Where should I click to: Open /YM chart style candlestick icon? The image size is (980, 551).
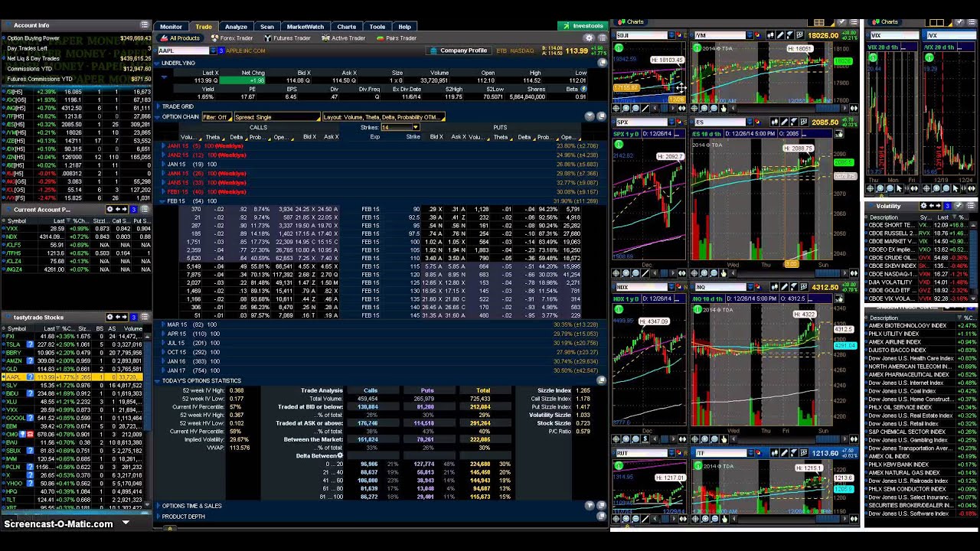tap(771, 35)
